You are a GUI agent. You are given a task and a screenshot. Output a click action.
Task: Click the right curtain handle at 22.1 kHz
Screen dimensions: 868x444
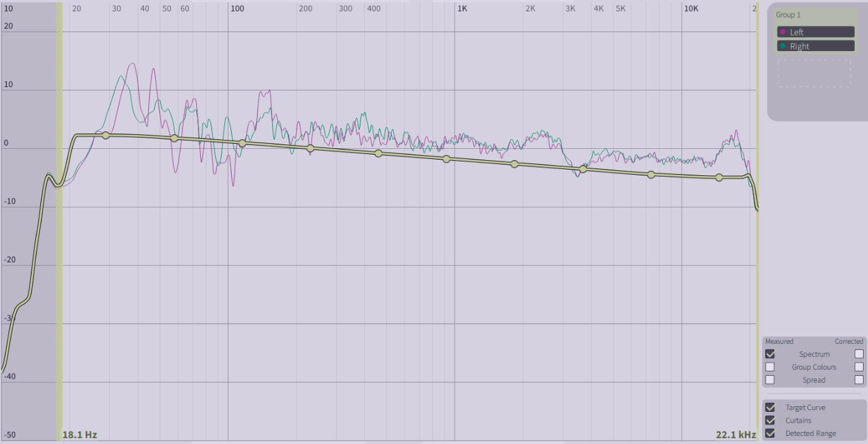click(757, 221)
